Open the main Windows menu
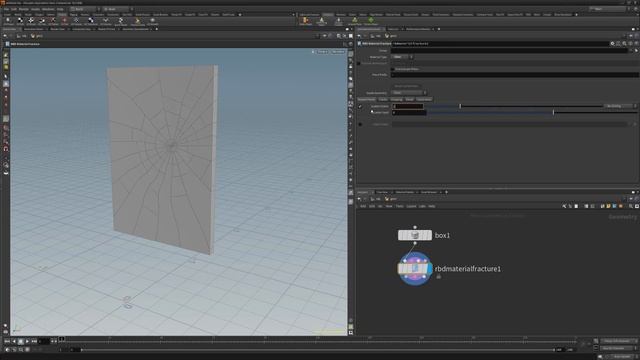640x360 pixels. tap(48, 9)
